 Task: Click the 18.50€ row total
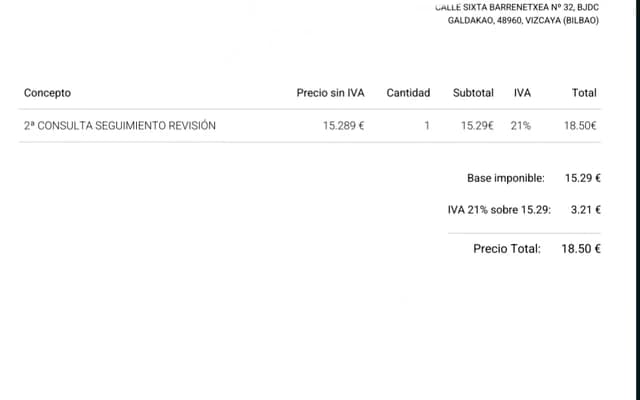580,126
